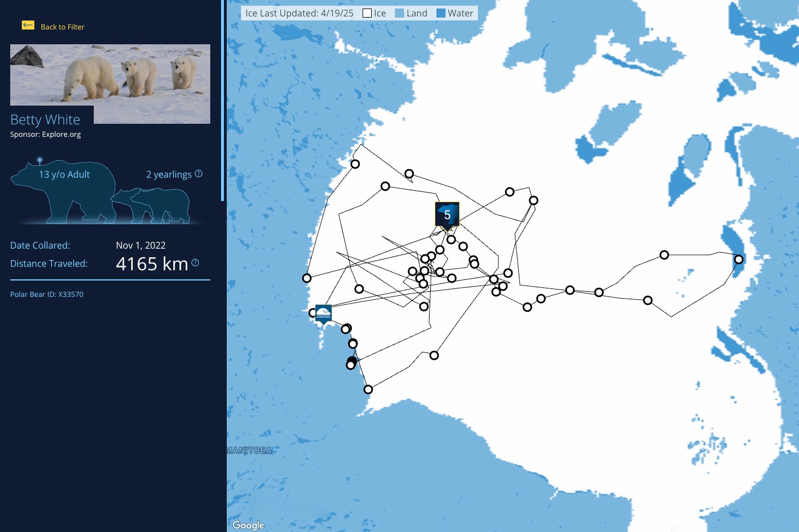Screen dimensions: 799x532
Task: Click the southernmost track point on the coast
Action: pos(368,389)
